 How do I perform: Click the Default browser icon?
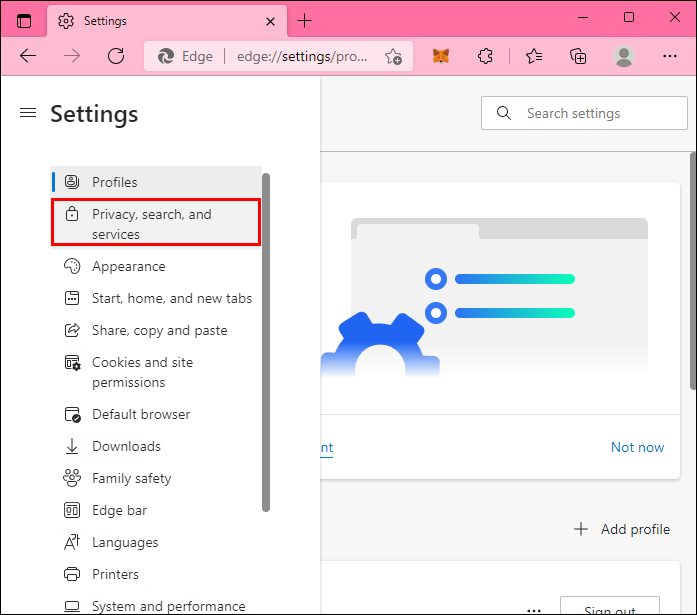tap(72, 414)
